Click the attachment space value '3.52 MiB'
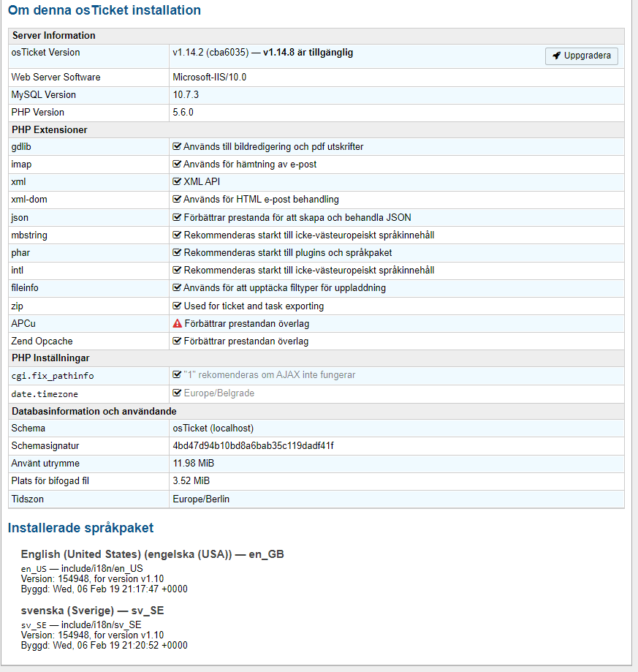 191,481
